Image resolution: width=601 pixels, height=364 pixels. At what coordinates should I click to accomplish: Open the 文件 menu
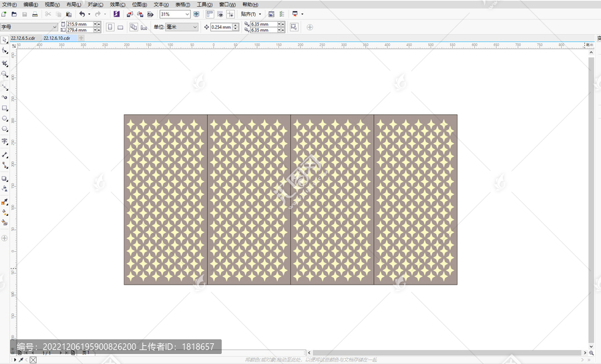pyautogui.click(x=9, y=5)
